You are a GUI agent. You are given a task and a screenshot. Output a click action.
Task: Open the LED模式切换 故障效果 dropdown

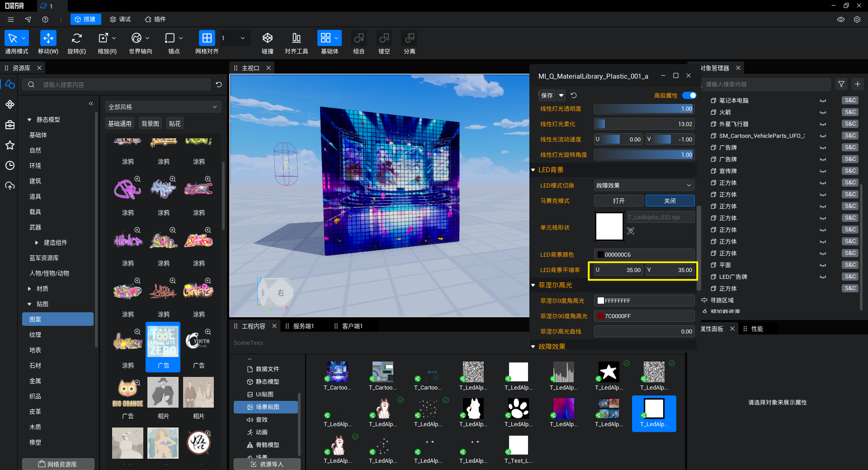pos(644,185)
